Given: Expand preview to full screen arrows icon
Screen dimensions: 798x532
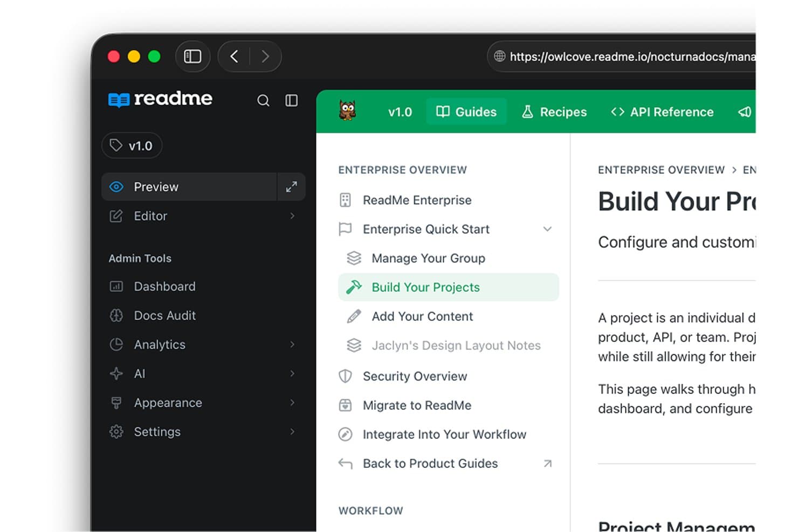Looking at the screenshot, I should (292, 187).
